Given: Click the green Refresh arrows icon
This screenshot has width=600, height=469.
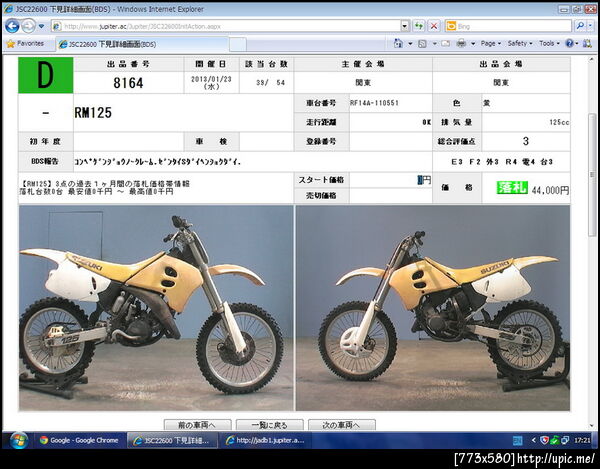Looking at the screenshot, I should [419, 26].
